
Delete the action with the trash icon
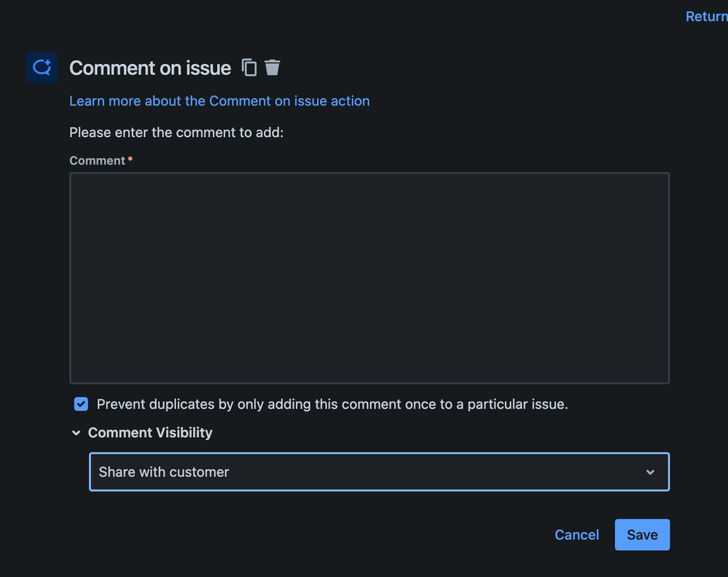[x=272, y=68]
